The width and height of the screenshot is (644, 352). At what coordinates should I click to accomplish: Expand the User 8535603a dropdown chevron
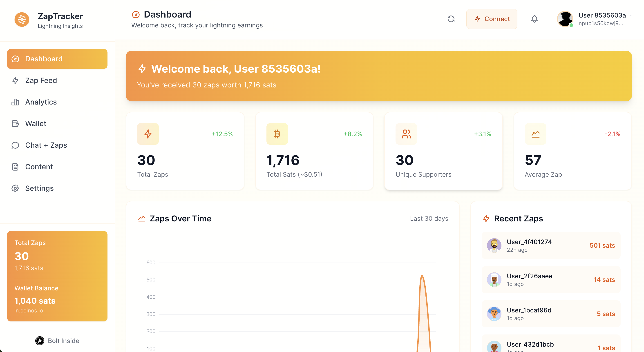pyautogui.click(x=631, y=15)
